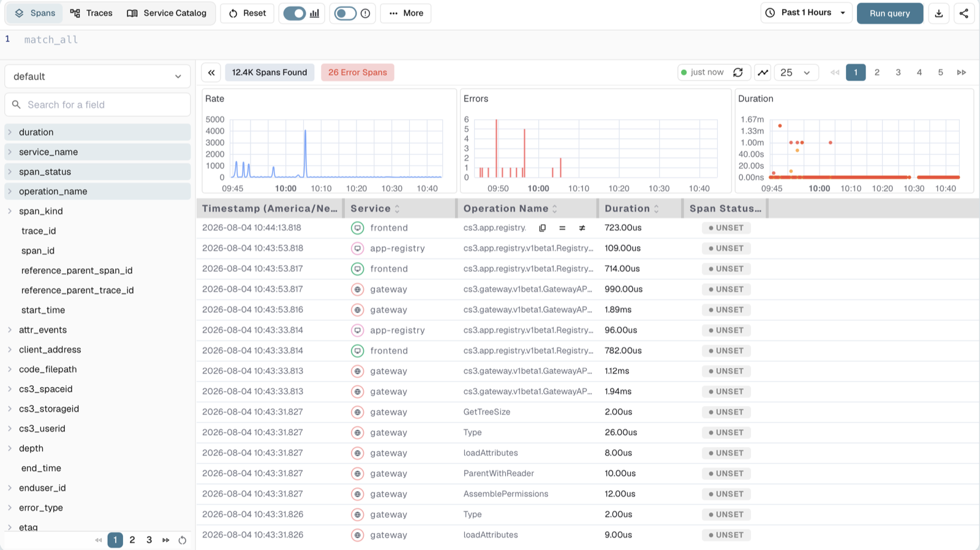Toggle the error-only switch
The height and width of the screenshot is (550, 980).
pos(345,13)
